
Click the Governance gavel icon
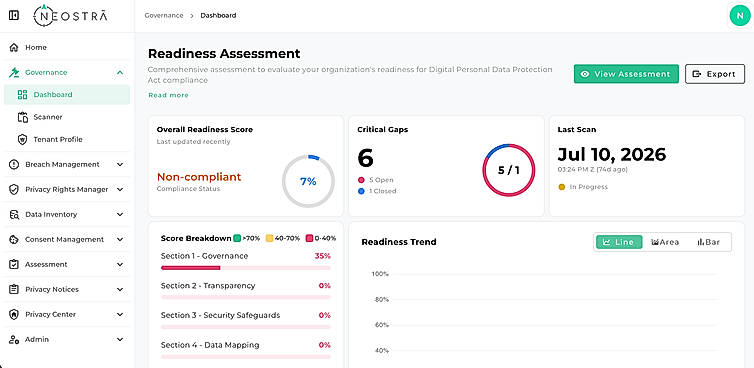[14, 73]
